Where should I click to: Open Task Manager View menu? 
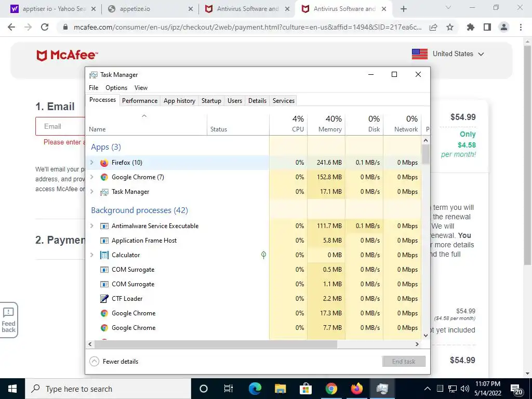[x=141, y=88]
